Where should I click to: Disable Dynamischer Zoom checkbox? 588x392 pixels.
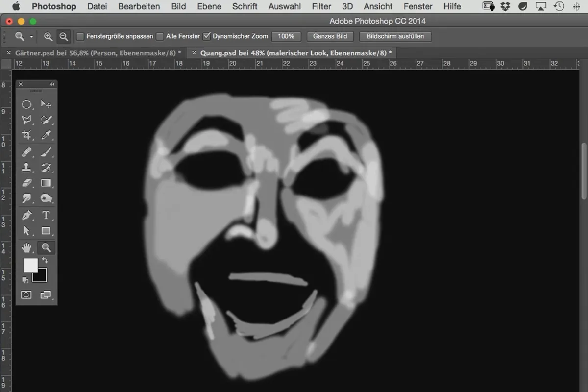point(207,36)
